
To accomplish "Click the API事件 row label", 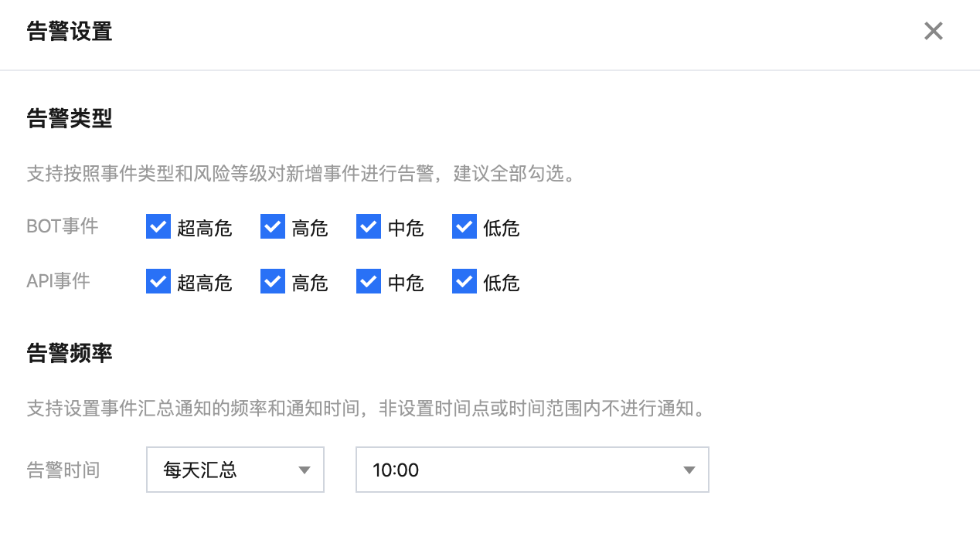I will tap(59, 281).
